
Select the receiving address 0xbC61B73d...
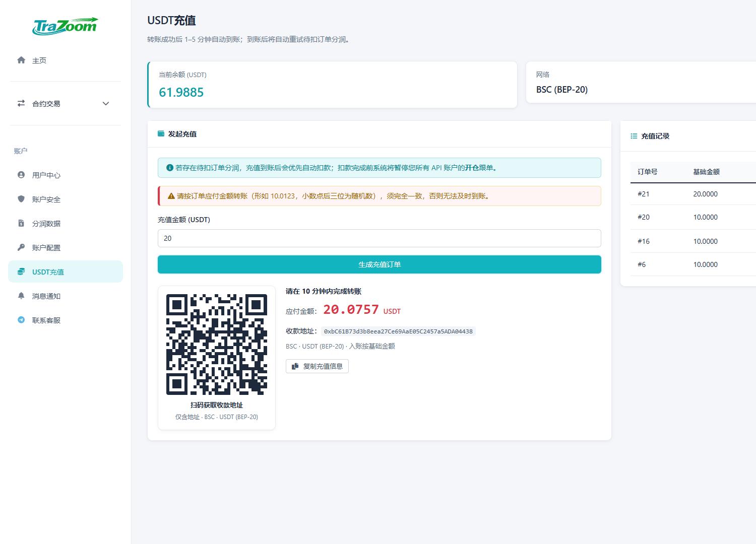pos(398,331)
